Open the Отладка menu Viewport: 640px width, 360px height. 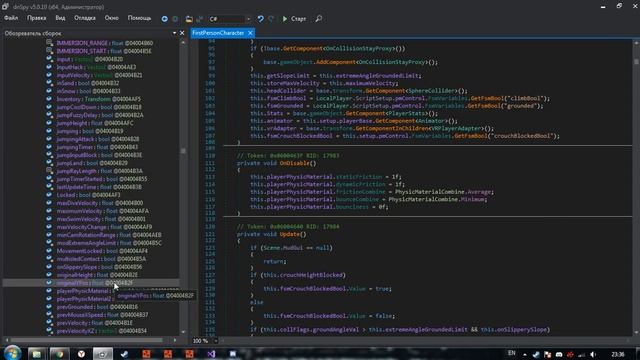point(85,18)
